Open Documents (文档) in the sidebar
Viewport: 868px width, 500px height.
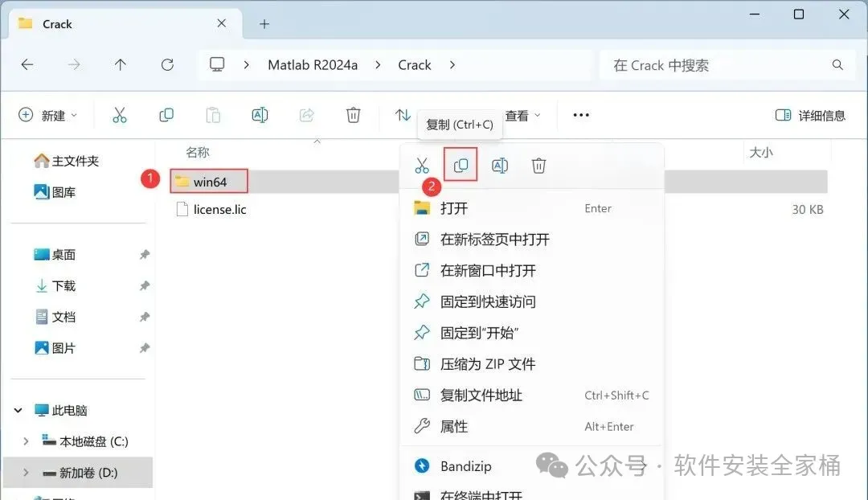point(55,317)
